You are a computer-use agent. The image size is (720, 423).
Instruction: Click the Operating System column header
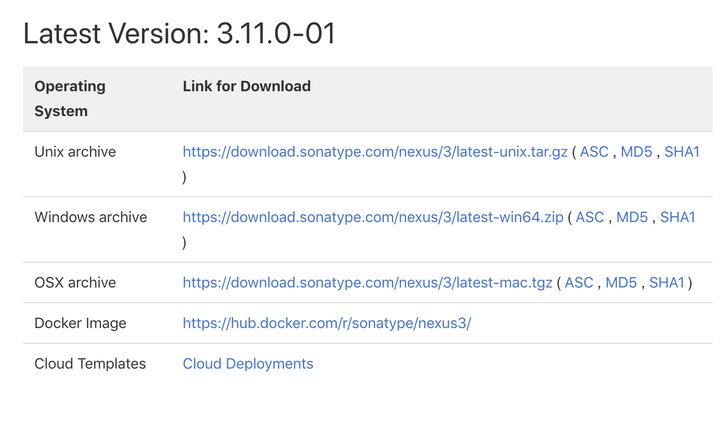[x=70, y=99]
